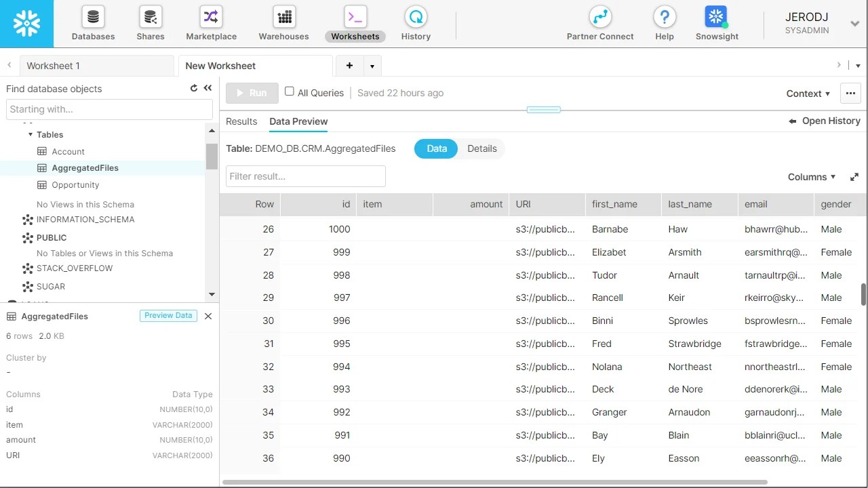The height and width of the screenshot is (488, 868).
Task: Enable the All Queries checkbox
Action: point(290,91)
